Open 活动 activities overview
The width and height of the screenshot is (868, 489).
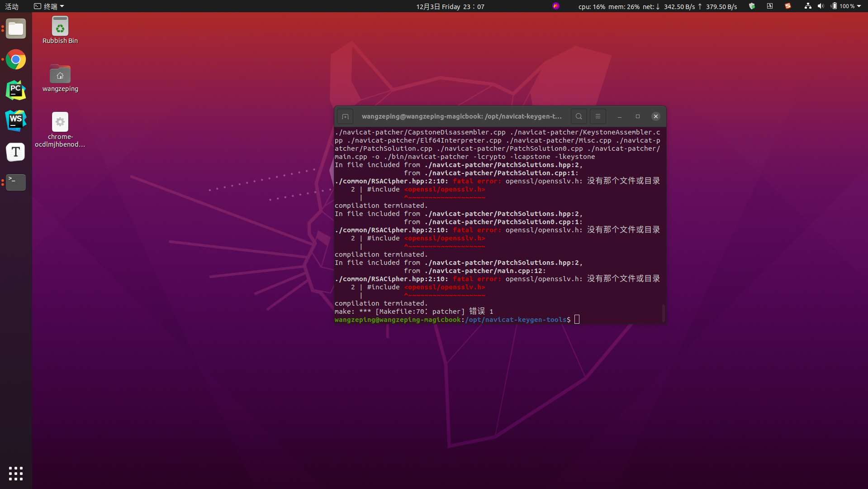point(12,6)
